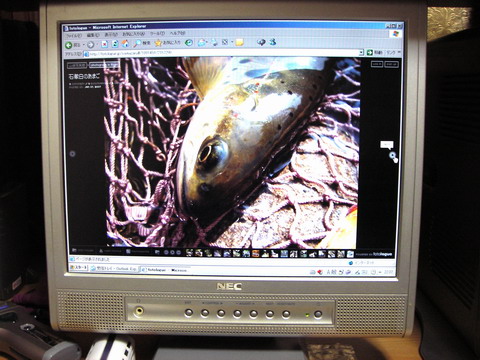Click the Messenger icon in toolbar
Viewport: 480px width, 360px height.
[273, 42]
